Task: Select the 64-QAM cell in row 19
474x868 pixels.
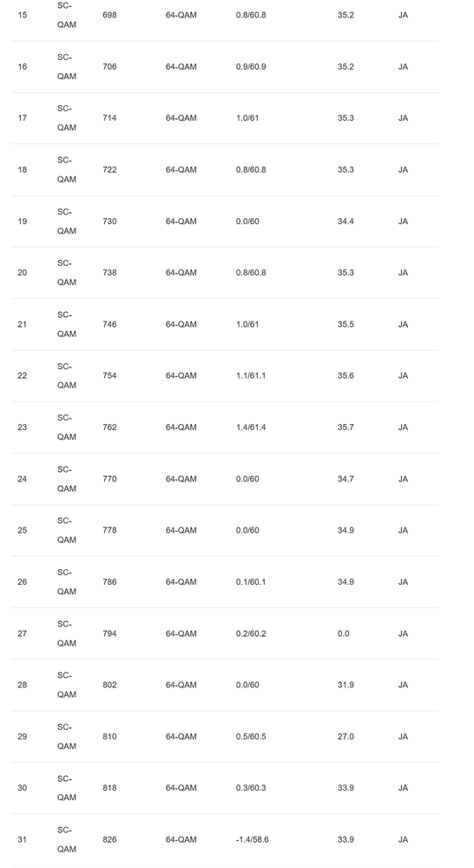Action: (181, 221)
